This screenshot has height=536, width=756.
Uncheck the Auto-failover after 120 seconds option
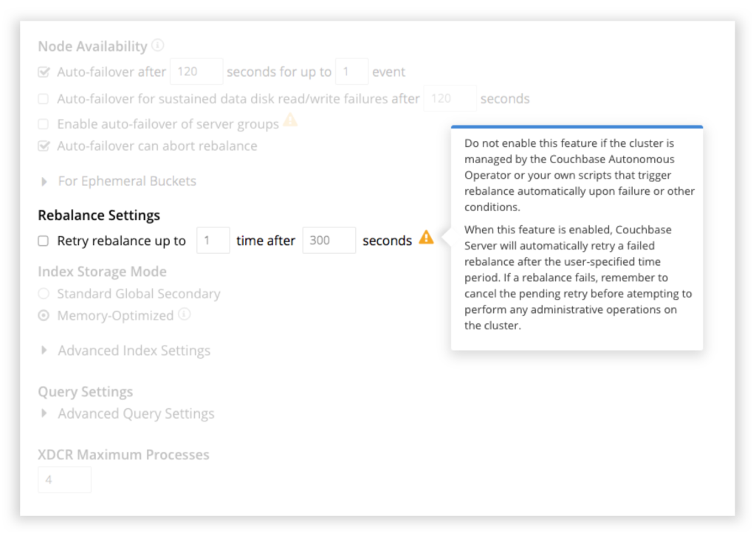pos(43,72)
